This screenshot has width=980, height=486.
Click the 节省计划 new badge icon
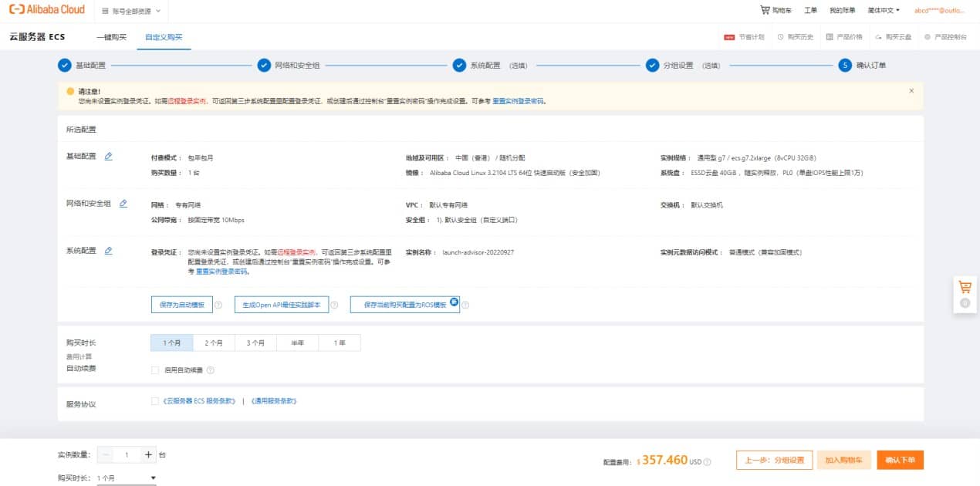coord(729,37)
